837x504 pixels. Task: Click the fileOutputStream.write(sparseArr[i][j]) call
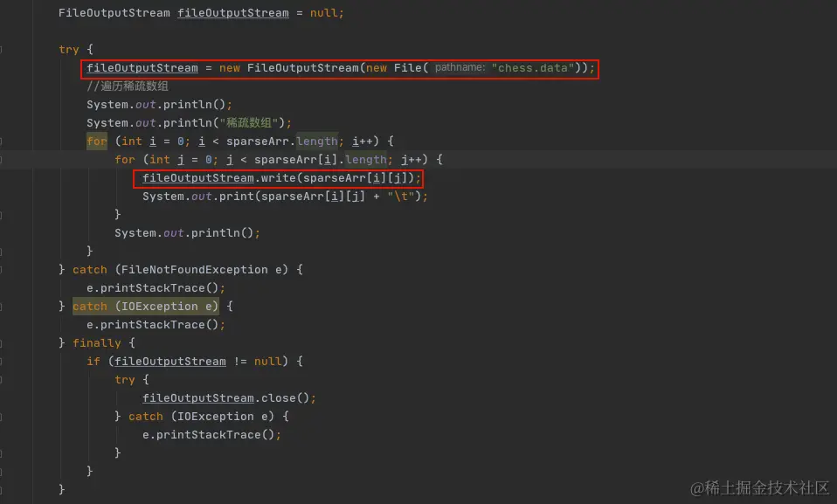coord(281,178)
